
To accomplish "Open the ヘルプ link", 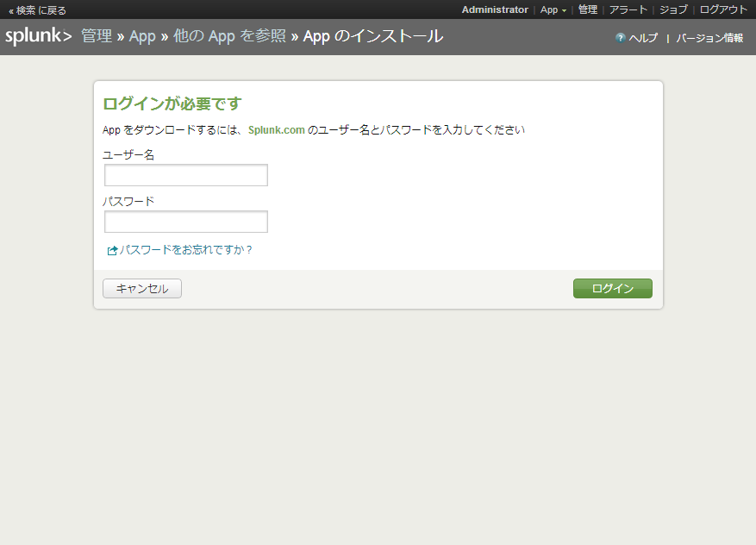I will point(643,38).
